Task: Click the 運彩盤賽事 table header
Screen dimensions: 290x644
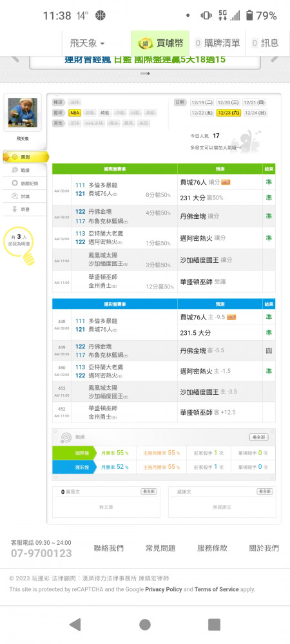Action: click(115, 305)
